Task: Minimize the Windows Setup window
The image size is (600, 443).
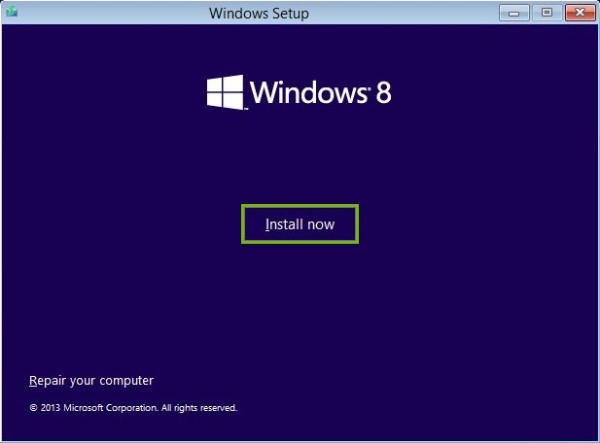Action: (514, 13)
